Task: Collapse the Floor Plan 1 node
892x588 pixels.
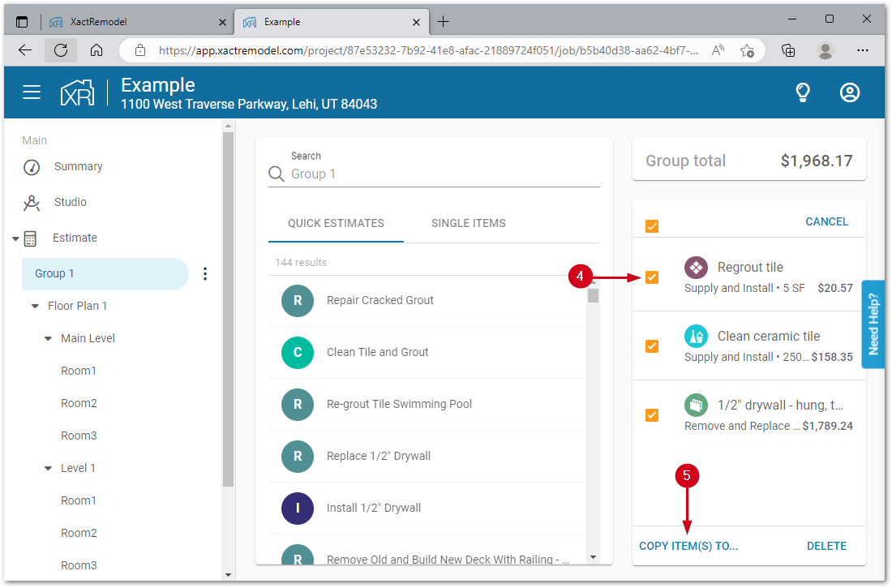Action: pyautogui.click(x=35, y=307)
